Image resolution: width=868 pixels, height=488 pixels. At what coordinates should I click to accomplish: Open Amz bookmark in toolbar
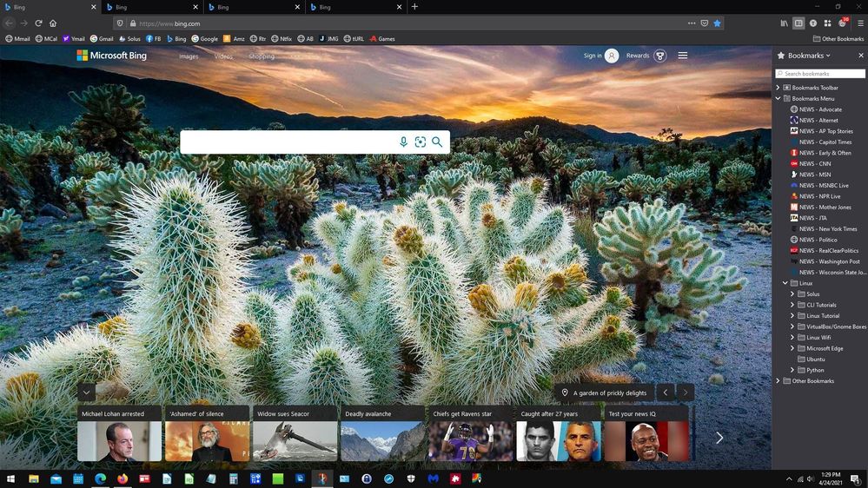point(234,39)
